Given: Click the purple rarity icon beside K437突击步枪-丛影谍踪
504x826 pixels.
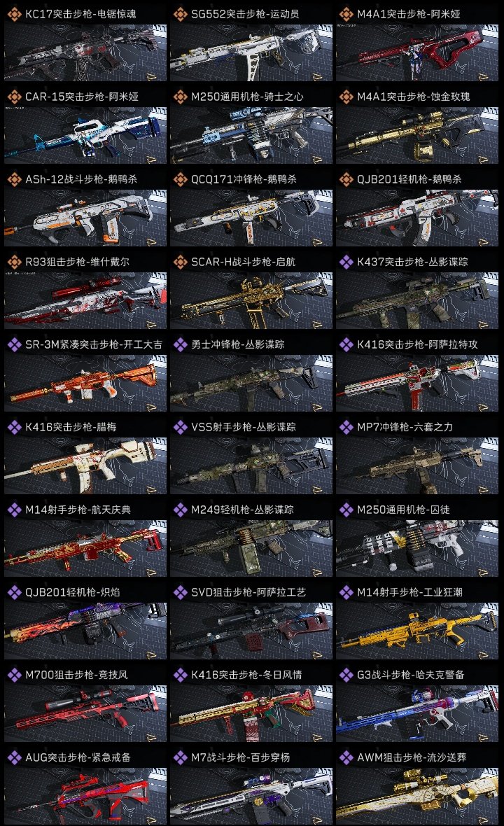Looking at the screenshot, I should point(346,262).
